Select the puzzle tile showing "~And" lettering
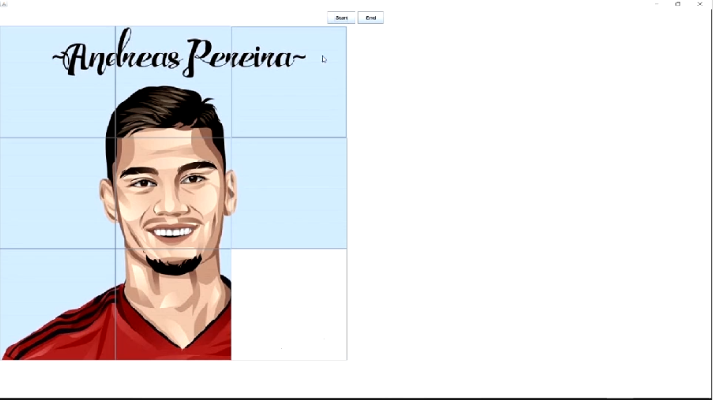The height and width of the screenshot is (400, 713). pyautogui.click(x=58, y=82)
